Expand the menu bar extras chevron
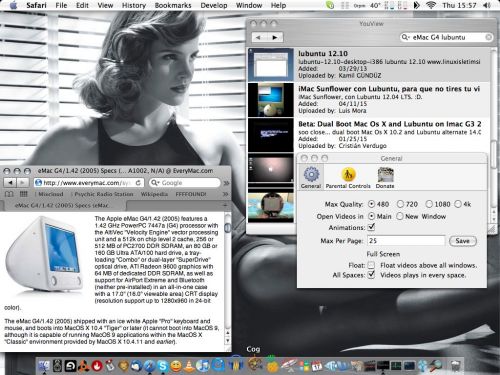The width and height of the screenshot is (500, 375). 417,5
